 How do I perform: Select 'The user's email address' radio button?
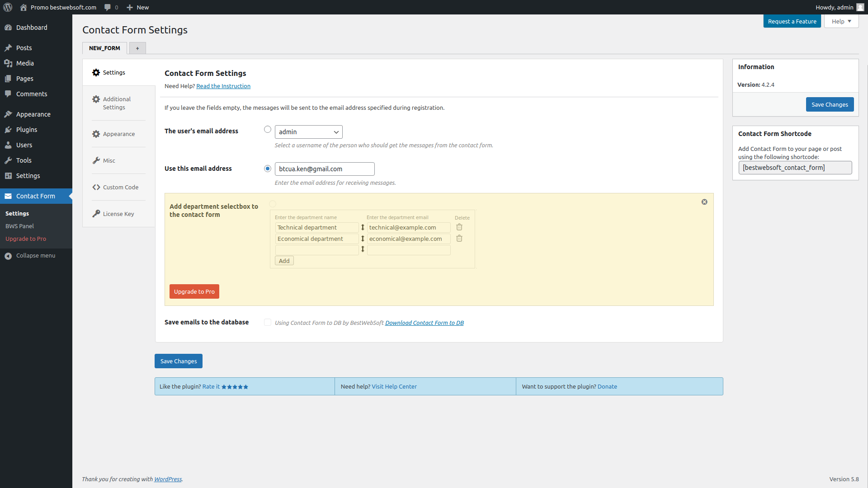268,129
